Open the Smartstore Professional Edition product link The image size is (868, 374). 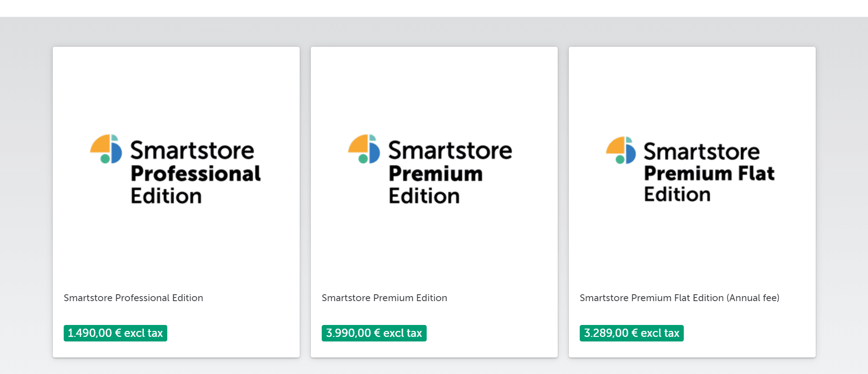point(133,298)
